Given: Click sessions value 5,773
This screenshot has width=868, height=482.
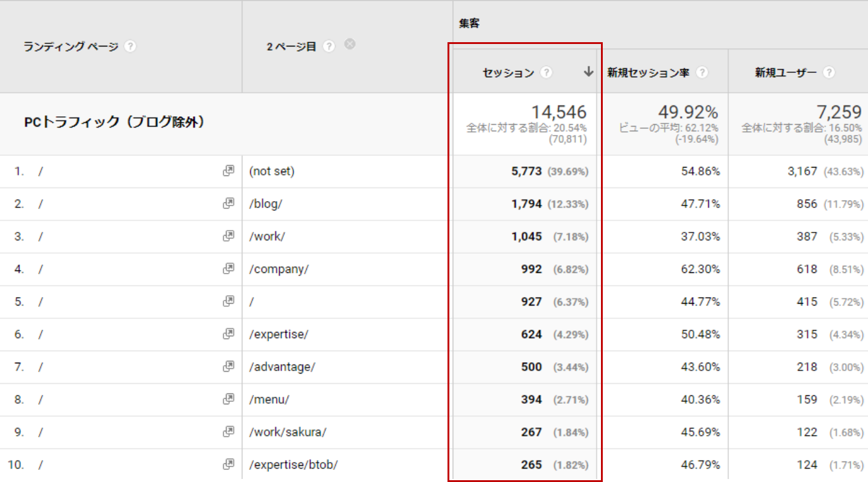Looking at the screenshot, I should pyautogui.click(x=527, y=171).
